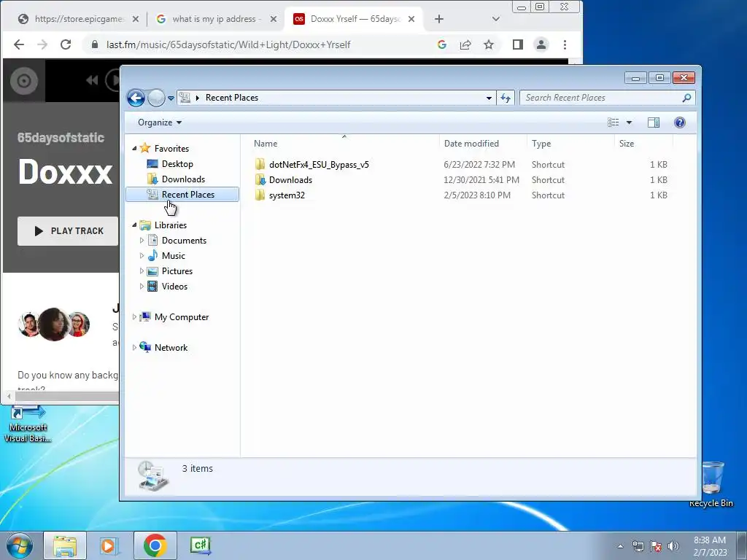Open Recycle Bin on desktop
The width and height of the screenshot is (747, 560).
tap(712, 483)
